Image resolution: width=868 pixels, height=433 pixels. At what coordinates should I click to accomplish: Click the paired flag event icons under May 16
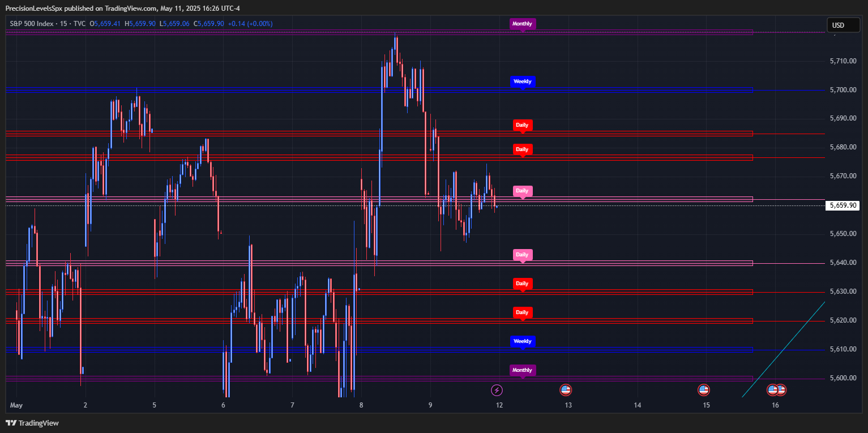(x=777, y=389)
